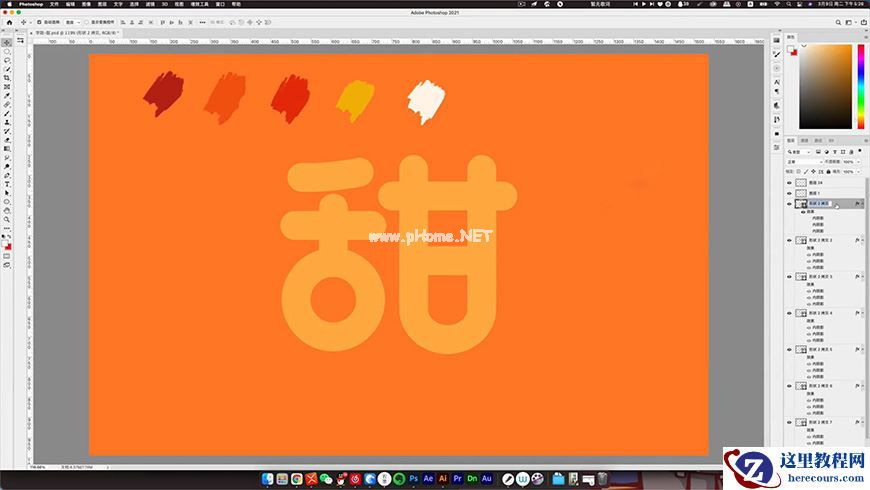The width and height of the screenshot is (870, 490).
Task: Hide layer 形状 2 拷贝 5
Action: [x=790, y=350]
